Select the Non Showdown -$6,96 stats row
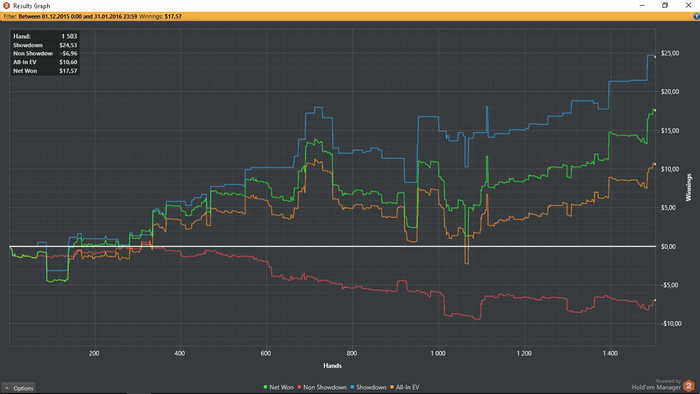 point(45,54)
